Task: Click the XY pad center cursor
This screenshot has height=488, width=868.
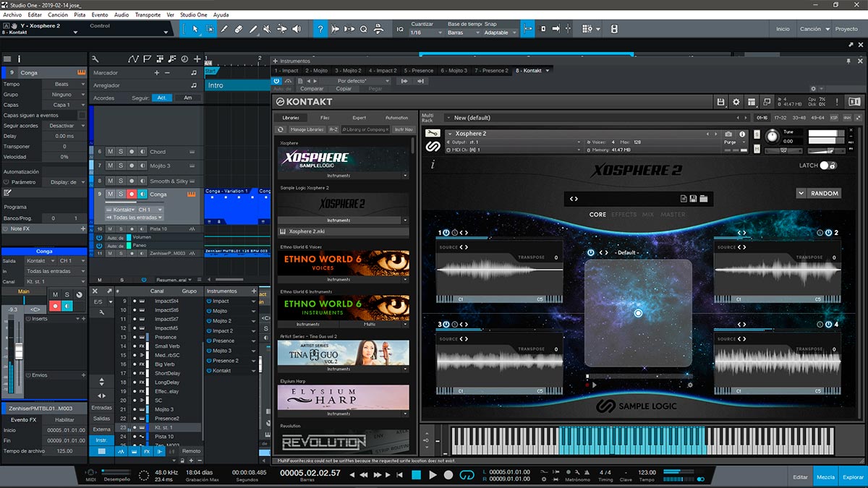Action: 638,313
